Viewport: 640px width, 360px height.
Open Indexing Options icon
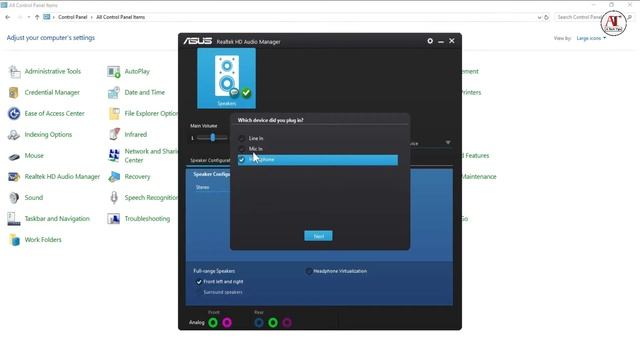click(14, 135)
